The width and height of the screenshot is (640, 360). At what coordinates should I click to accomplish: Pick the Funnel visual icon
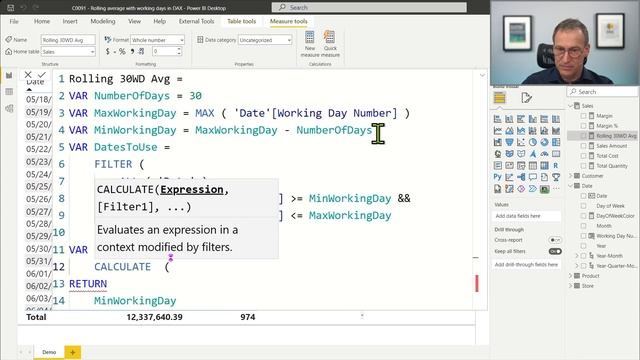coord(509,142)
